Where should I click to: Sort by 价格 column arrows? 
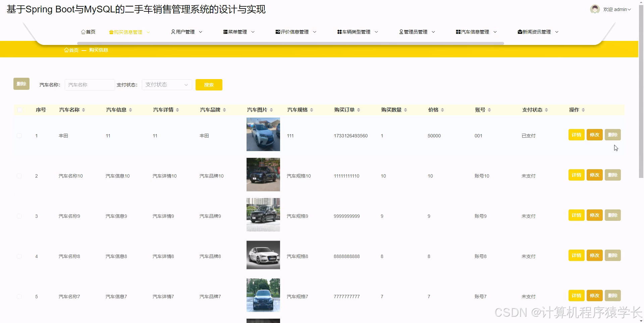442,110
